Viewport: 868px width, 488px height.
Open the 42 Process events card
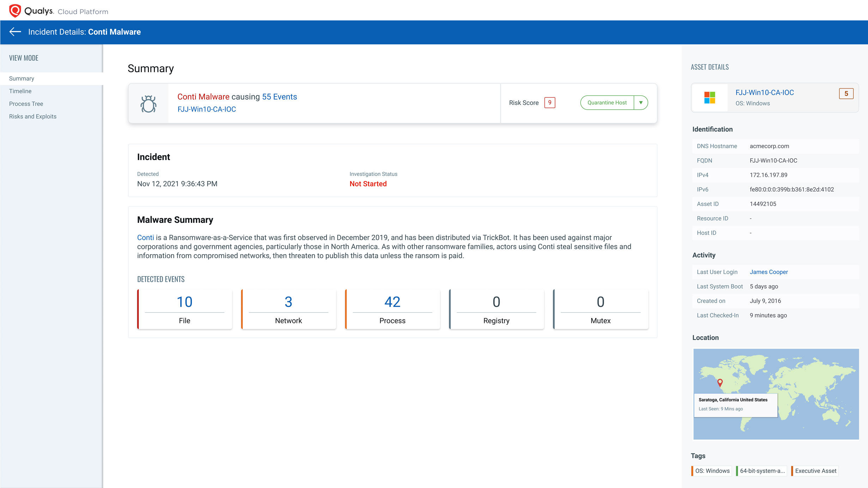pyautogui.click(x=392, y=309)
